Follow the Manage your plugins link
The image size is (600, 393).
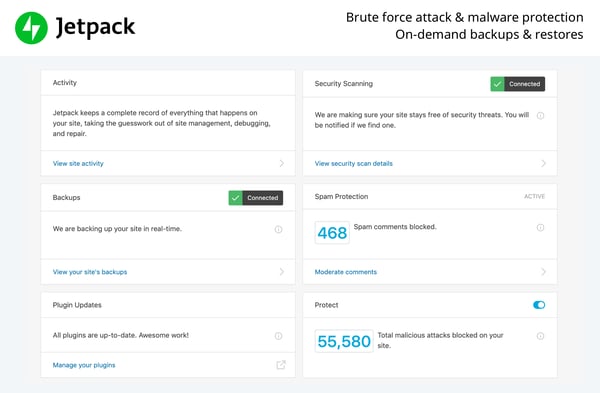(84, 365)
